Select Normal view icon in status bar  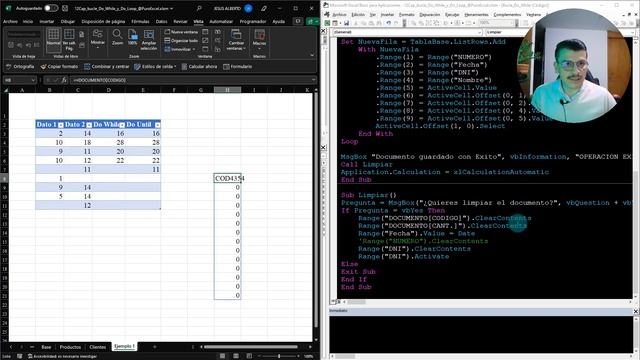(222, 356)
